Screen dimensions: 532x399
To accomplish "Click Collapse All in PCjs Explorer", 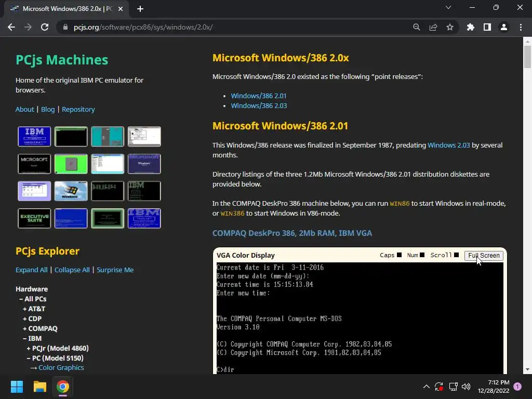I will [72, 270].
